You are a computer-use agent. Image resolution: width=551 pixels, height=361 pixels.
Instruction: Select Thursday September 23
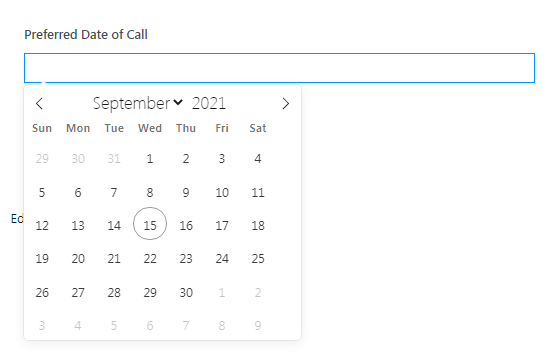click(186, 259)
